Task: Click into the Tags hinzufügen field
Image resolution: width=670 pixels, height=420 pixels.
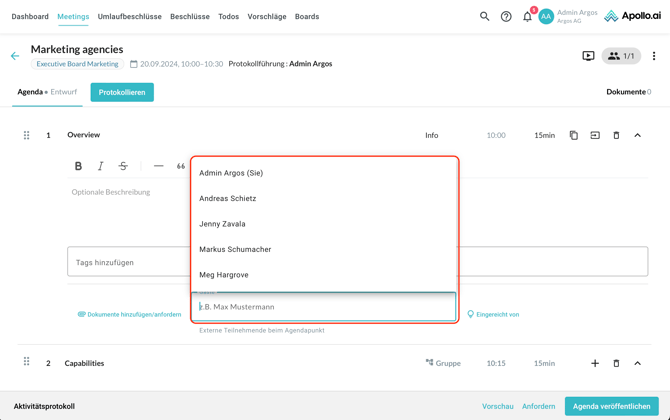Action: 128,262
